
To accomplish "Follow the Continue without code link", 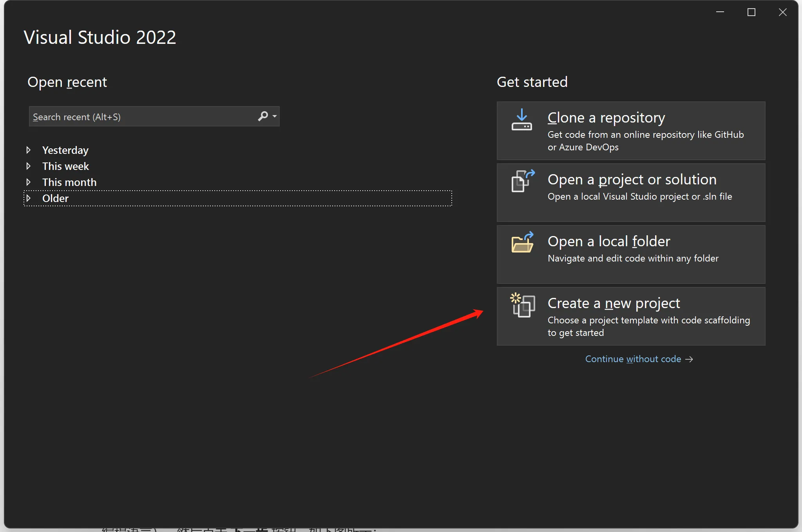I will (x=633, y=359).
